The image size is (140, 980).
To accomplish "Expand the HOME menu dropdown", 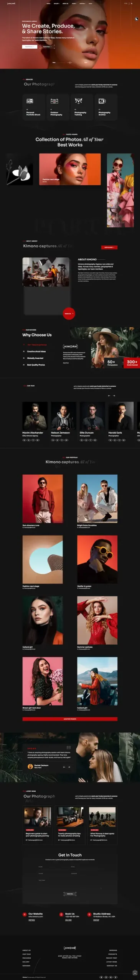I will (48, 3).
